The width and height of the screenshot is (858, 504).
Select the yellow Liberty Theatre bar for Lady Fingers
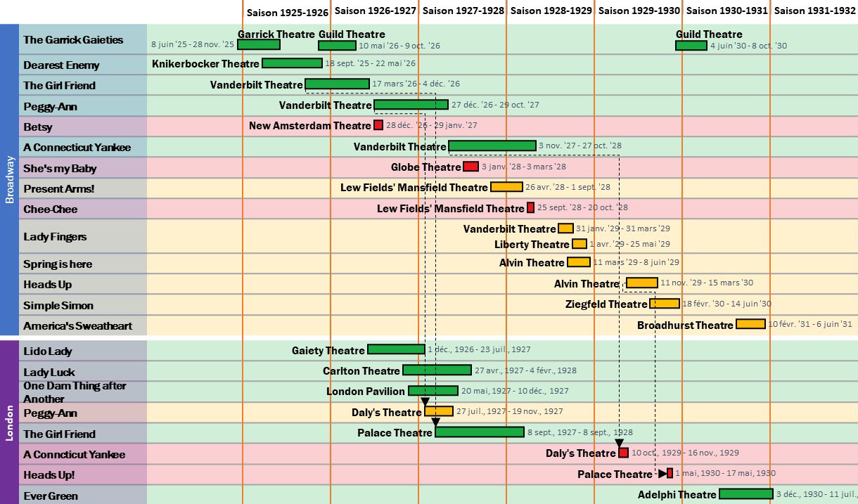pyautogui.click(x=579, y=244)
